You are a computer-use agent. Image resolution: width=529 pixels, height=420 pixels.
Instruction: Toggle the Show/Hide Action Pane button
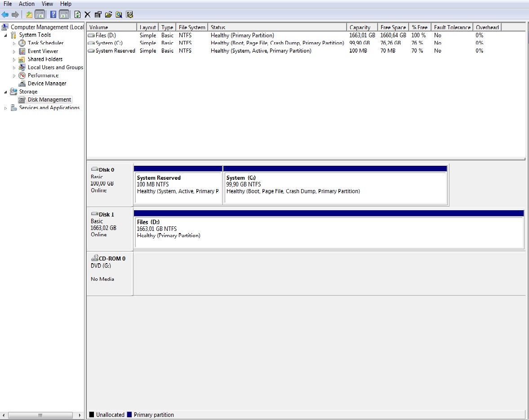[x=64, y=14]
